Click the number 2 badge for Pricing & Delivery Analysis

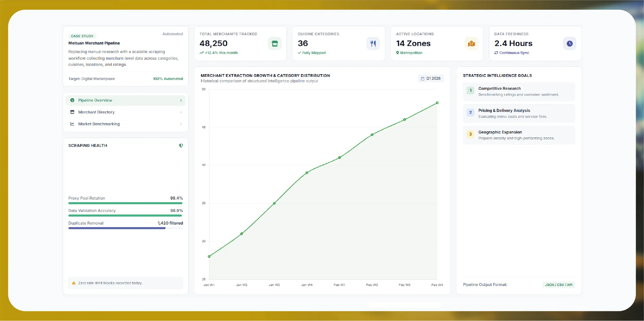(470, 112)
